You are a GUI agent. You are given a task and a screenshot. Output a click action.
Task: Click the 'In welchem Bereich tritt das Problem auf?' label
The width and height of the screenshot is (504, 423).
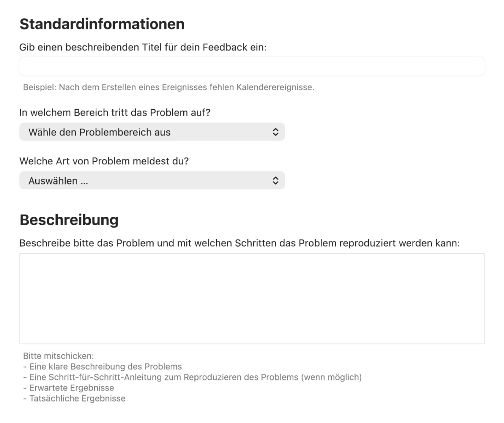tap(115, 112)
